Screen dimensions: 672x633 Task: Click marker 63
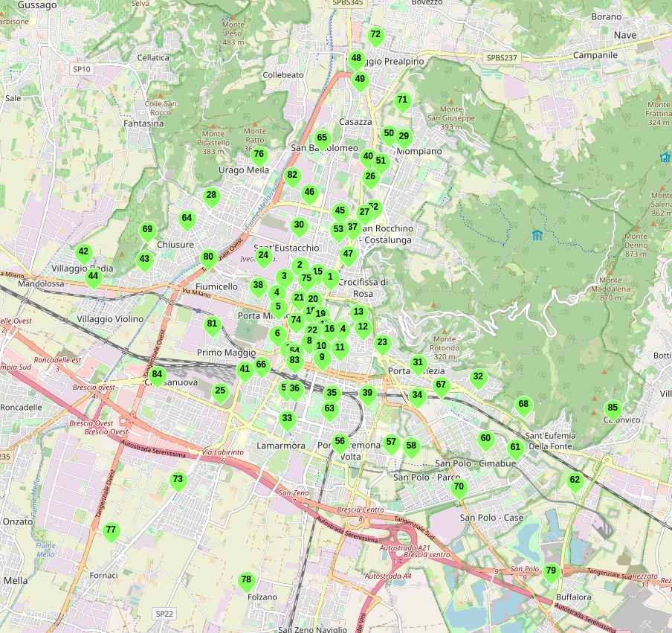(329, 411)
